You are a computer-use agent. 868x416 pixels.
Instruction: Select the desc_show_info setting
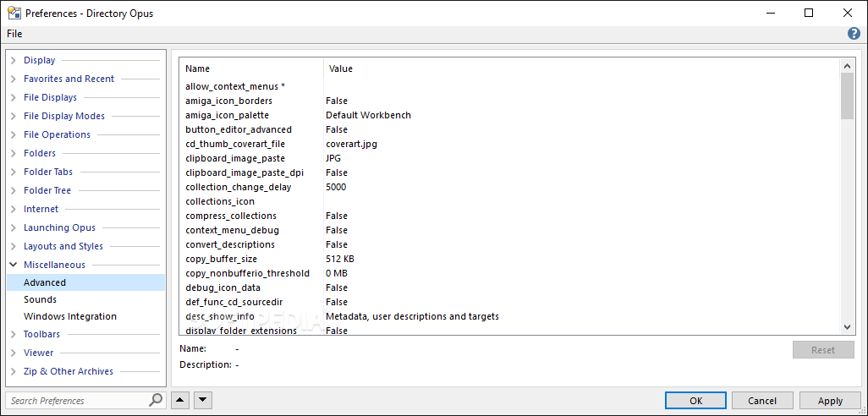pos(220,316)
